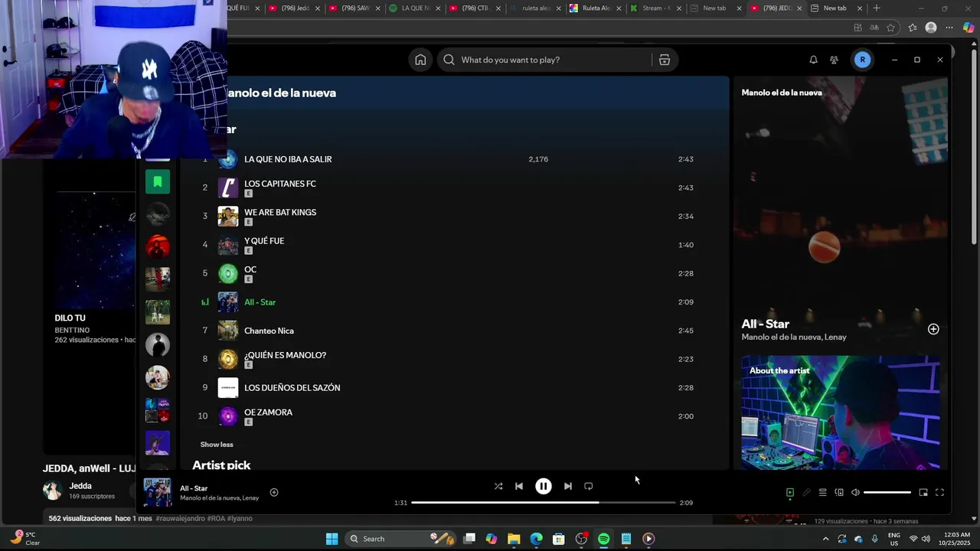
Task: Skip to the next track
Action: (x=567, y=486)
